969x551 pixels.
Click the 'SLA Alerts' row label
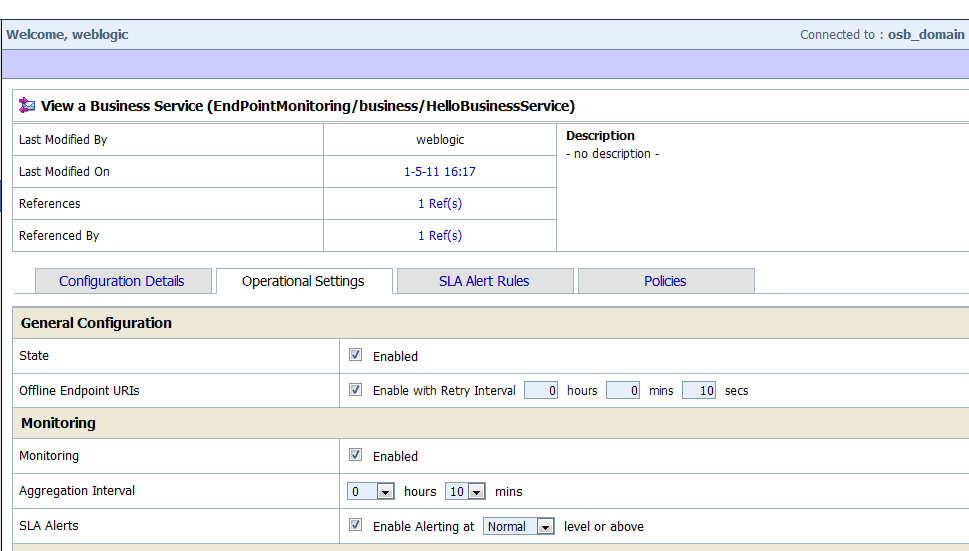49,526
